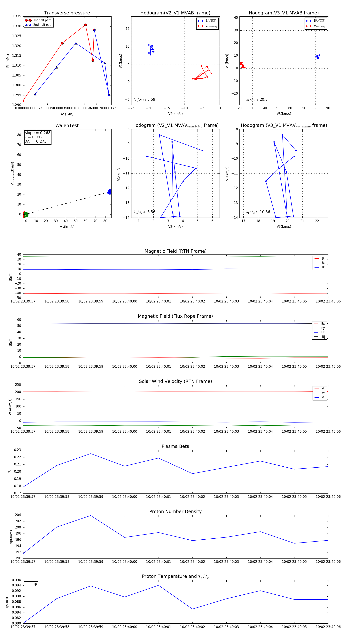The width and height of the screenshot is (351, 644).
Task: Select the Vr legend entry in Solar Wind Velocity
Action: click(323, 389)
